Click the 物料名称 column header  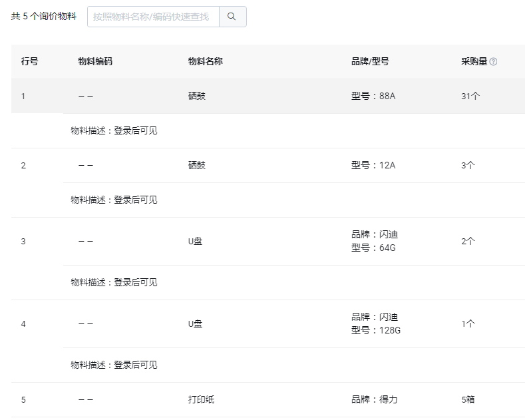(x=205, y=61)
